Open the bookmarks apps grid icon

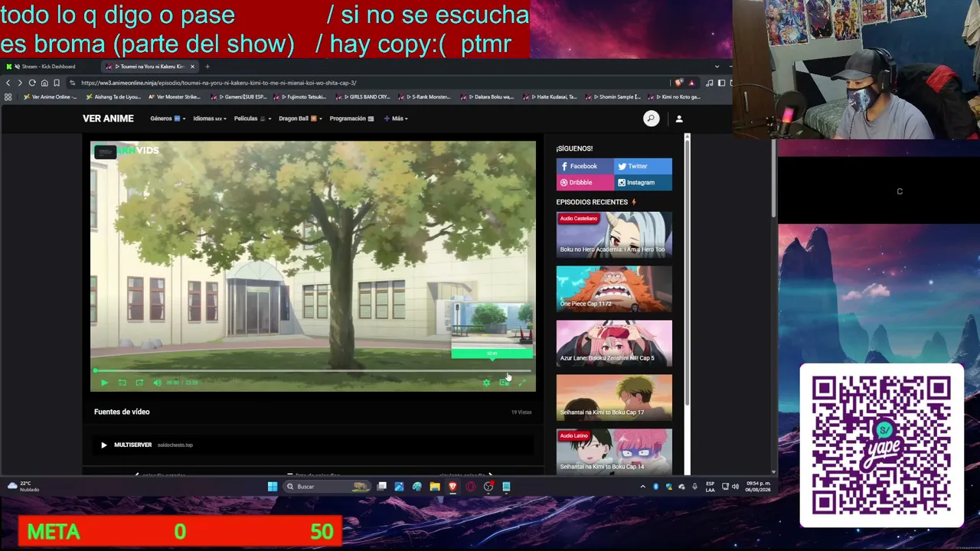tap(8, 97)
